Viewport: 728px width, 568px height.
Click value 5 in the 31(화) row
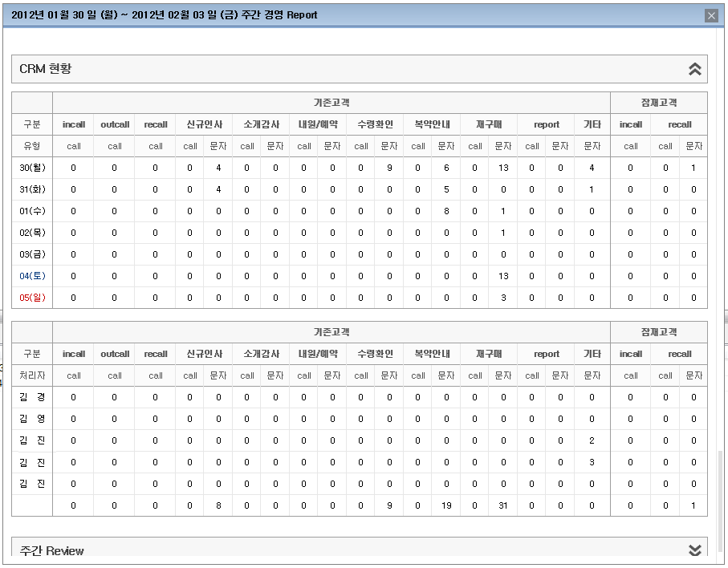[x=446, y=189]
